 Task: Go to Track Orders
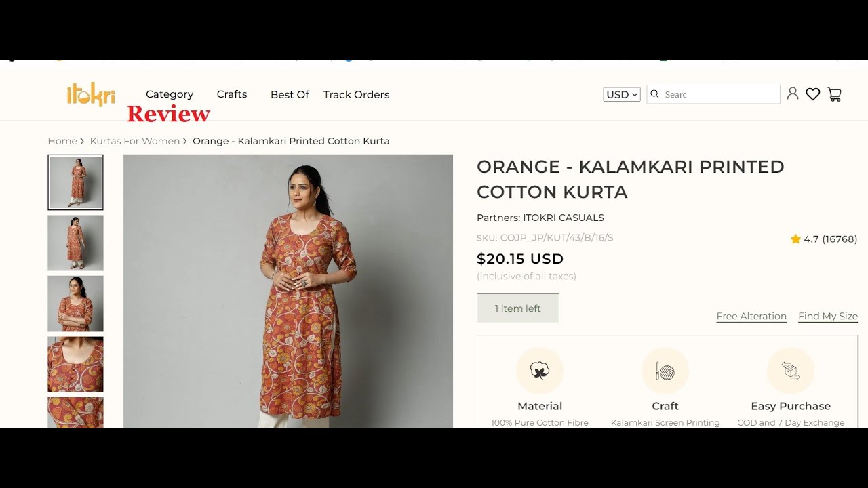(356, 95)
